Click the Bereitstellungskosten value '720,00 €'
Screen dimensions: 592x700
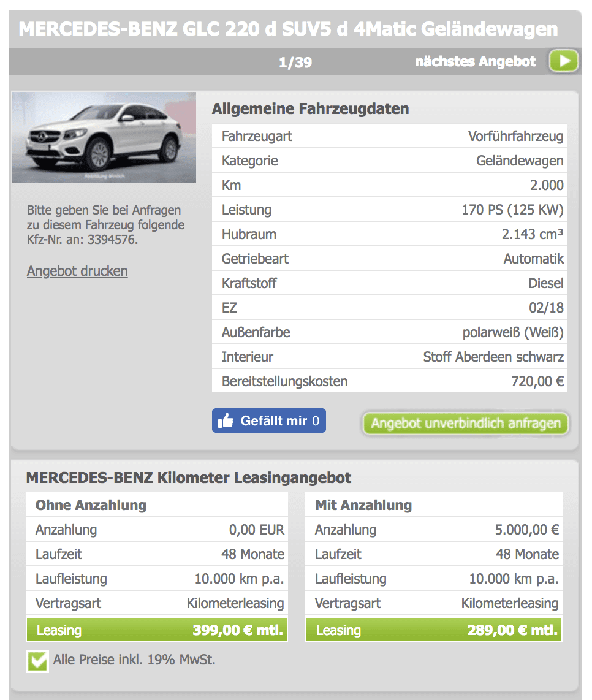point(537,382)
